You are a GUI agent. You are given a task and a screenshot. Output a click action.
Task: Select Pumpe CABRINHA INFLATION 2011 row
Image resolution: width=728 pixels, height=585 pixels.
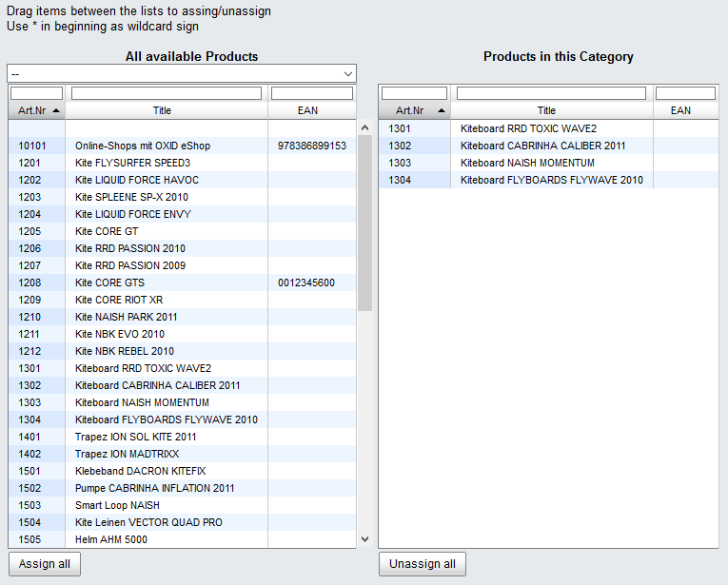coord(182,489)
